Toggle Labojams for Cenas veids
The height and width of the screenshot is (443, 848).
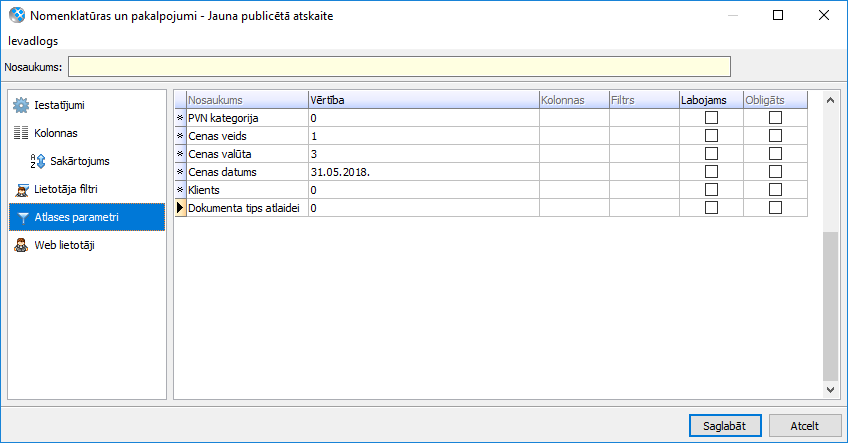[x=711, y=135]
